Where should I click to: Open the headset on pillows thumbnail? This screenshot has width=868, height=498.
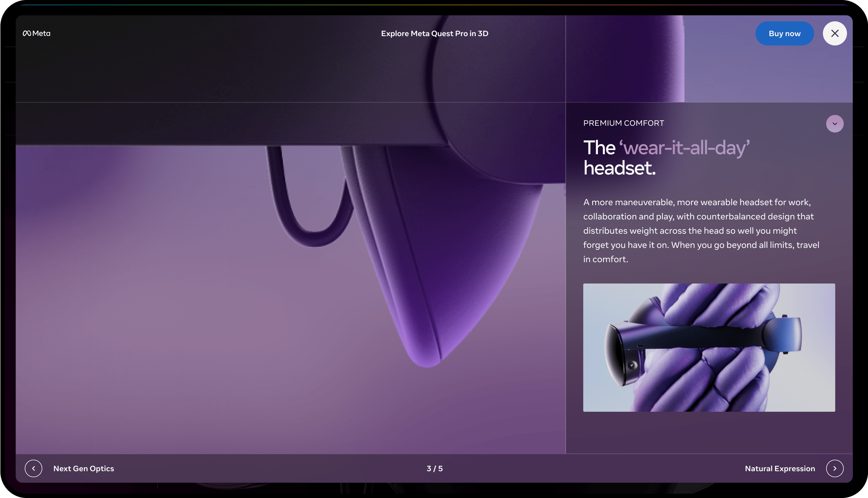coord(709,347)
